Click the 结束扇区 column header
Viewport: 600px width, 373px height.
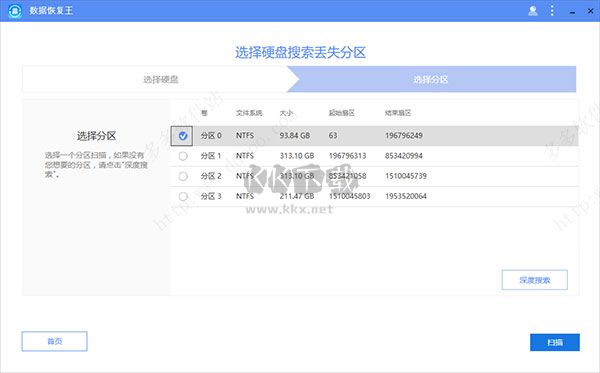click(398, 113)
